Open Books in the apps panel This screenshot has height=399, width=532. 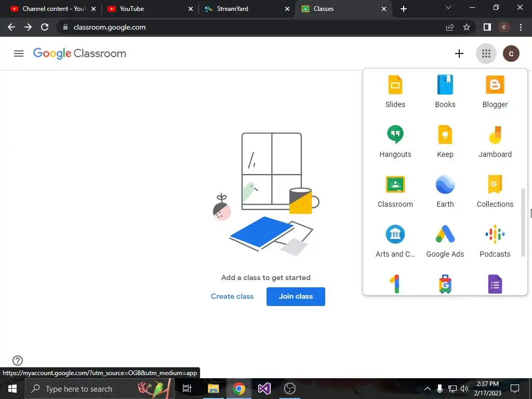[445, 91]
